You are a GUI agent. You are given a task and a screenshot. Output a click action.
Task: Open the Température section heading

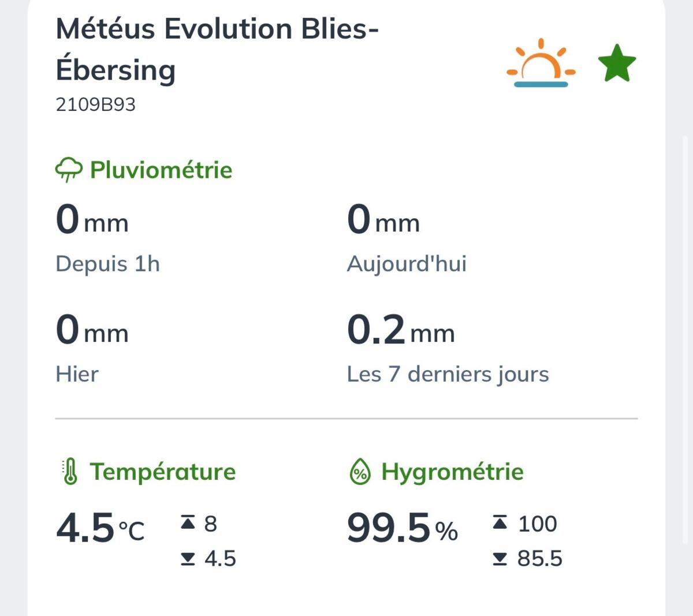pos(163,472)
